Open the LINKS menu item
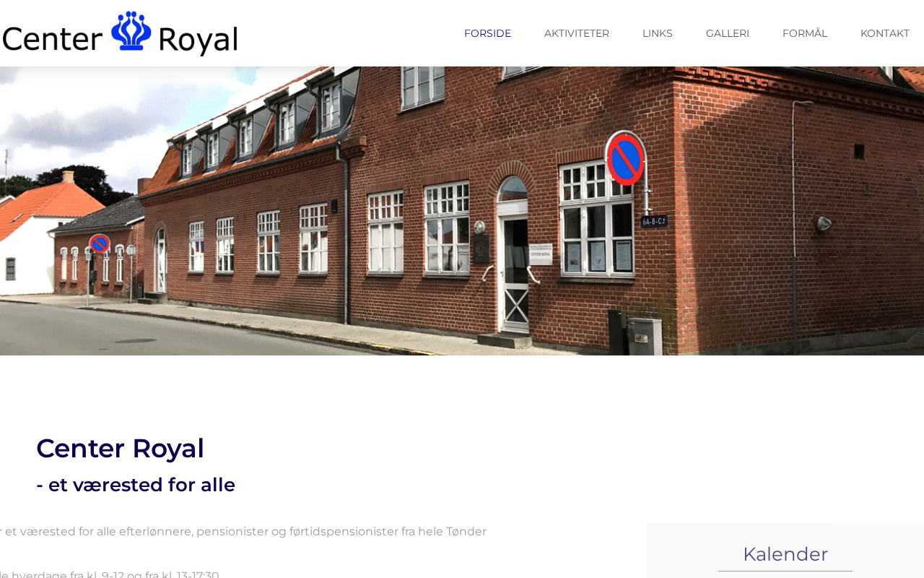The image size is (924, 578). tap(658, 33)
